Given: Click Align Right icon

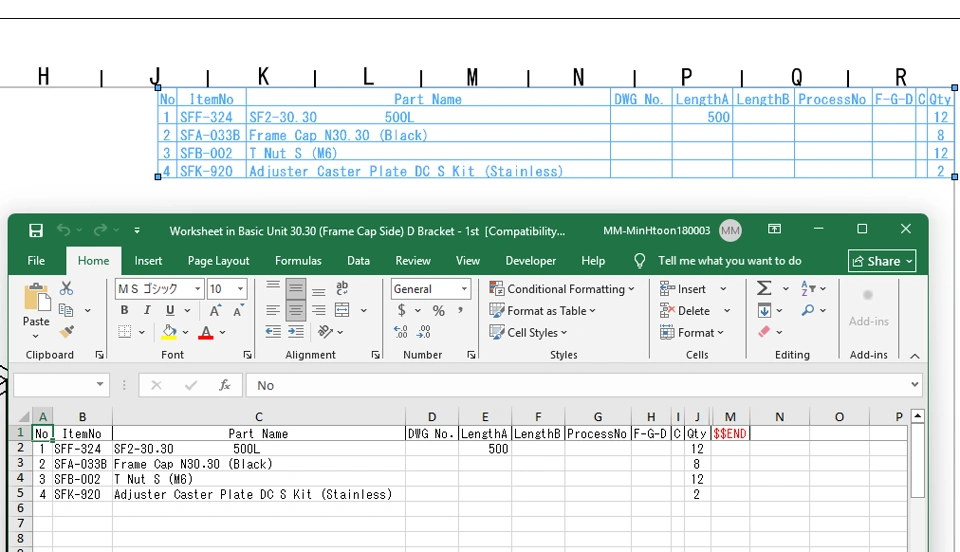Looking at the screenshot, I should (318, 310).
